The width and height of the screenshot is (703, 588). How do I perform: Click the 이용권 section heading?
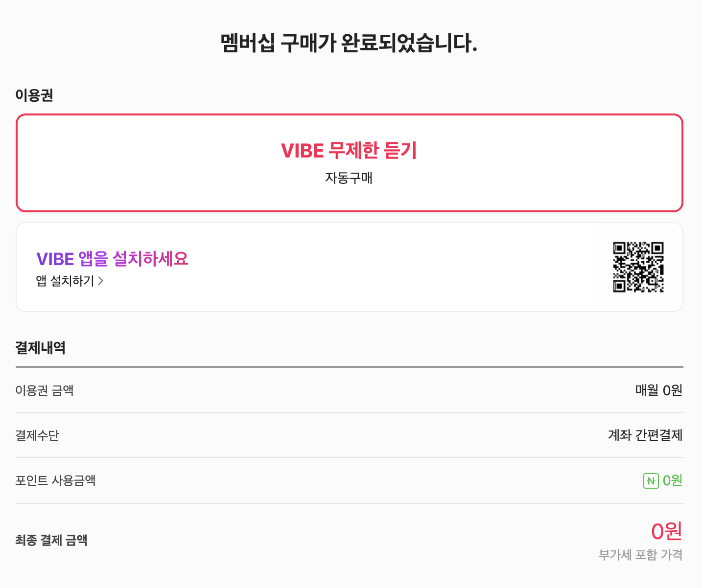[x=34, y=95]
